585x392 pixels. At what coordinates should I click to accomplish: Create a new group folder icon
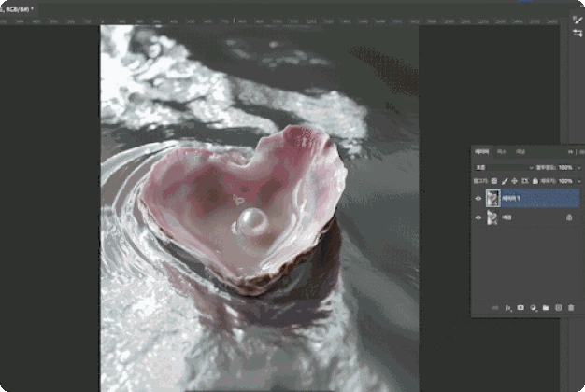[546, 307]
